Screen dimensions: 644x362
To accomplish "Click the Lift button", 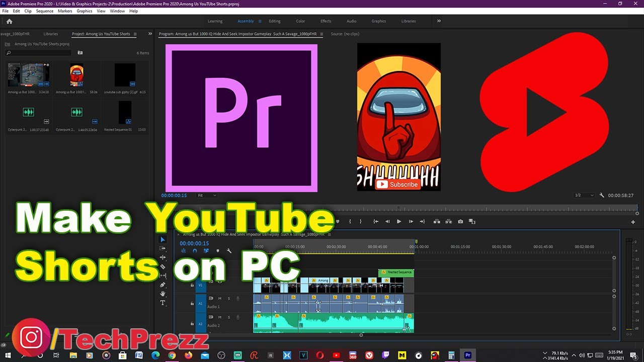I will click(437, 221).
